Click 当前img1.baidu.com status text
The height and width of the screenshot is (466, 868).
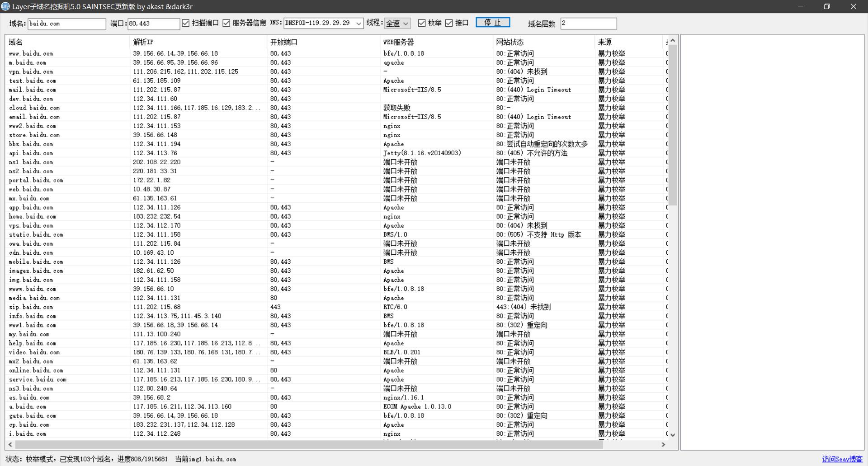[x=206, y=459]
